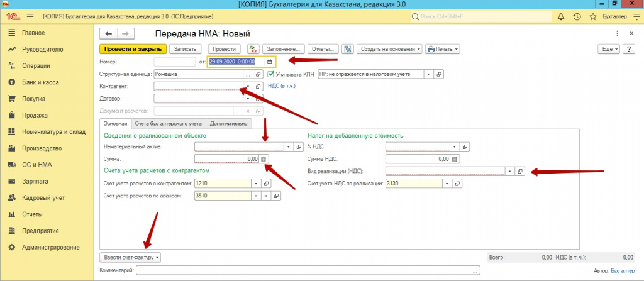Expand Счет учета НДС по реализации dropdown
The image size is (644, 281).
447,183
